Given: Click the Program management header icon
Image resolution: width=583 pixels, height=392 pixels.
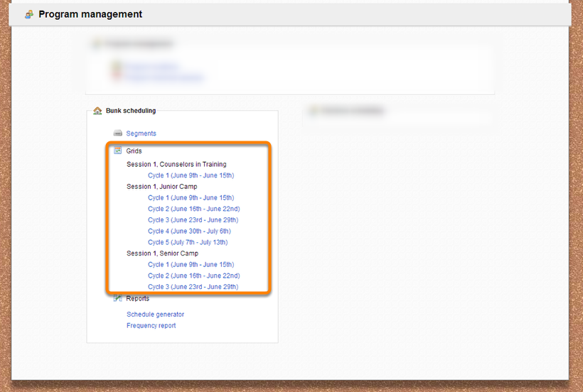Looking at the screenshot, I should [29, 14].
